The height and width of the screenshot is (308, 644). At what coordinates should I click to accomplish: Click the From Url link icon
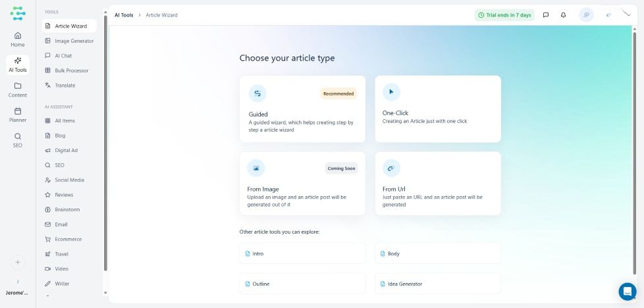391,168
